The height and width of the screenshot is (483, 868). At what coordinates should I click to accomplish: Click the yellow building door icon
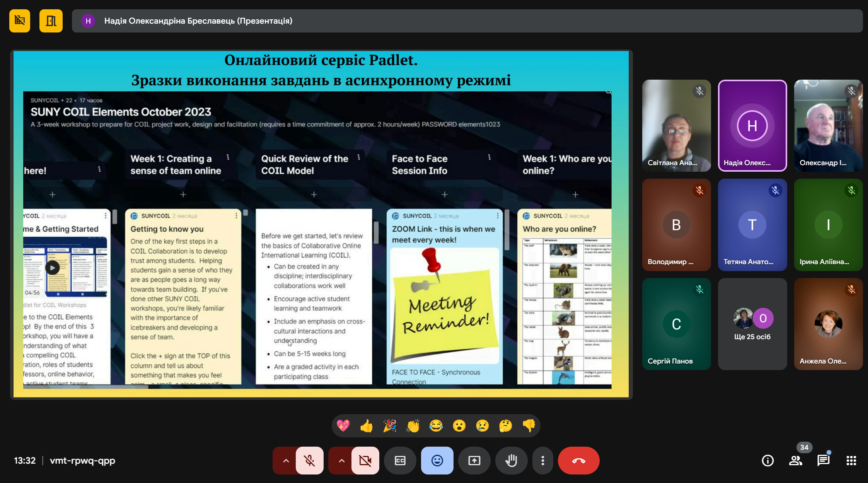51,21
